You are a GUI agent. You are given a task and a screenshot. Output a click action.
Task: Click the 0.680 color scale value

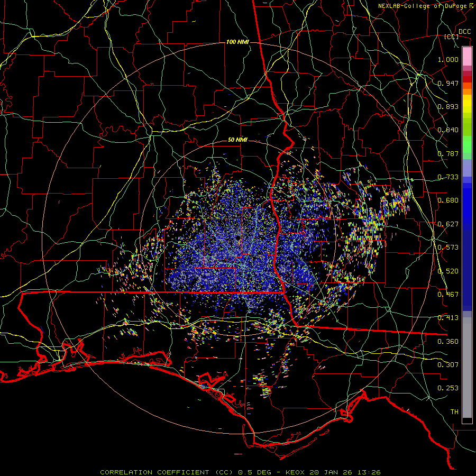coord(448,200)
